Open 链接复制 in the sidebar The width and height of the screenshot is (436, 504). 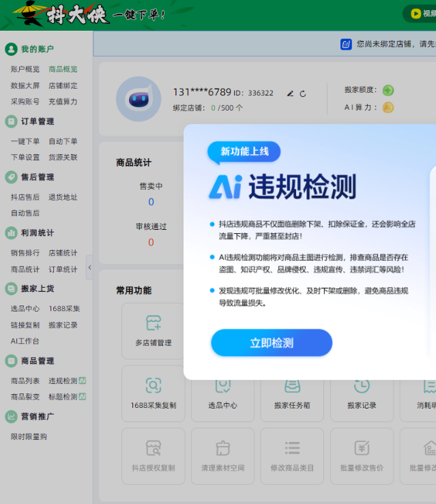[25, 325]
